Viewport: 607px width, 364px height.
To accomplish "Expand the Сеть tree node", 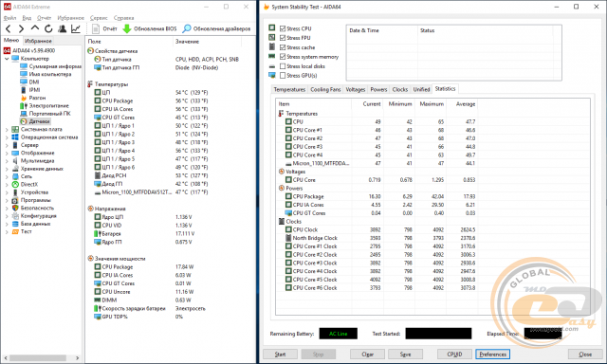I will pos(7,176).
